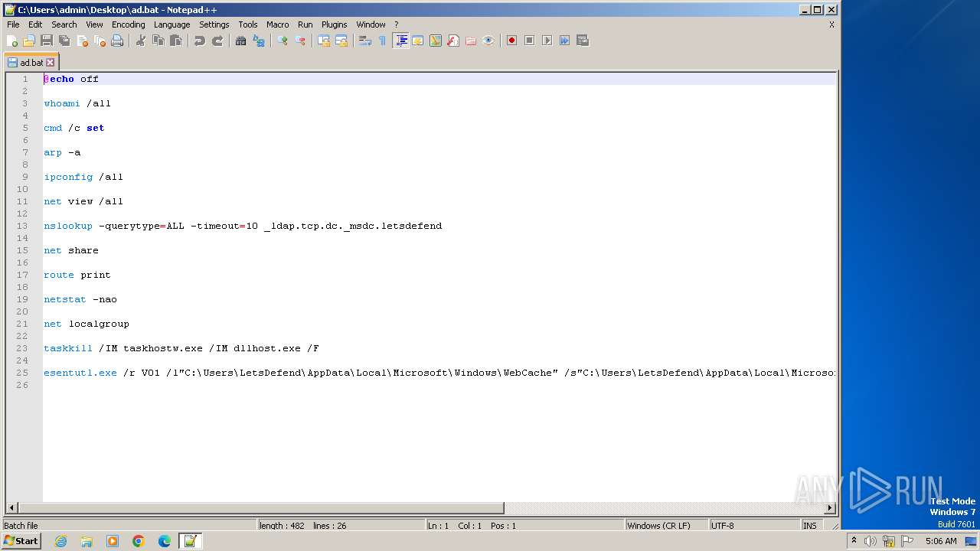Close document using menu bar X button
This screenshot has height=551, width=980.
tap(831, 24)
